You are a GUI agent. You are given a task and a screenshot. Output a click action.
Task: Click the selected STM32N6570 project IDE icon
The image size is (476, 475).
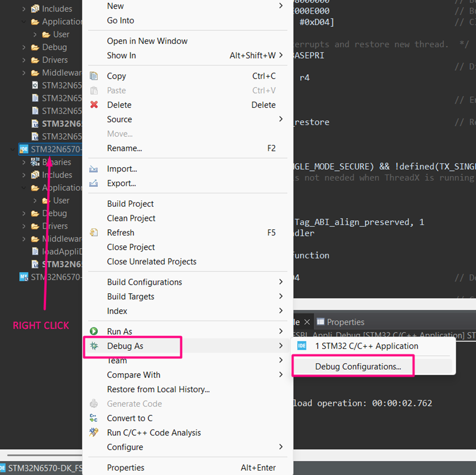pos(24,149)
